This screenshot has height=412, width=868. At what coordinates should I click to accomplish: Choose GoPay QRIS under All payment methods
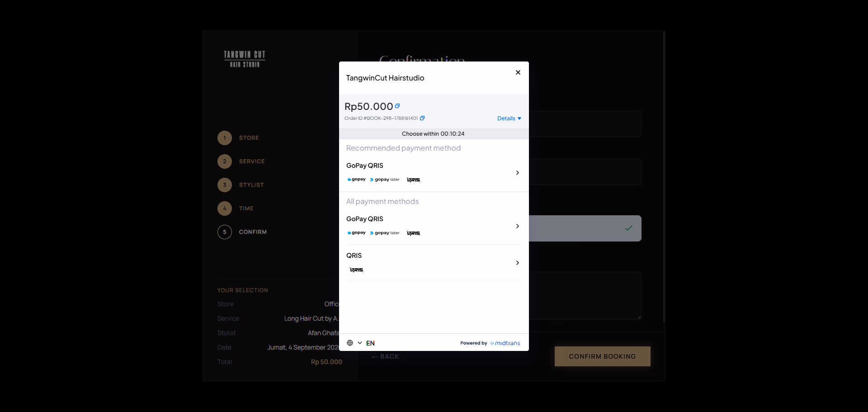tap(434, 226)
